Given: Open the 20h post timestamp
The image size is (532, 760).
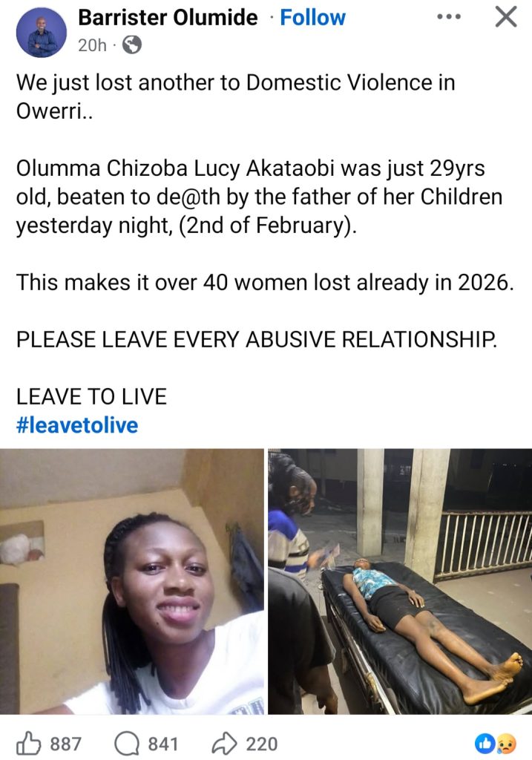Looking at the screenshot, I should 92,45.
